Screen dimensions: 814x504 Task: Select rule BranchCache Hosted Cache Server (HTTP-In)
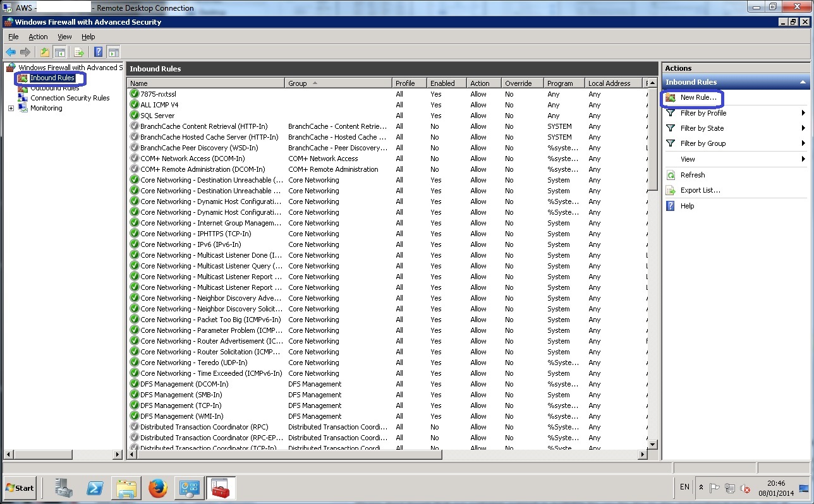209,137
